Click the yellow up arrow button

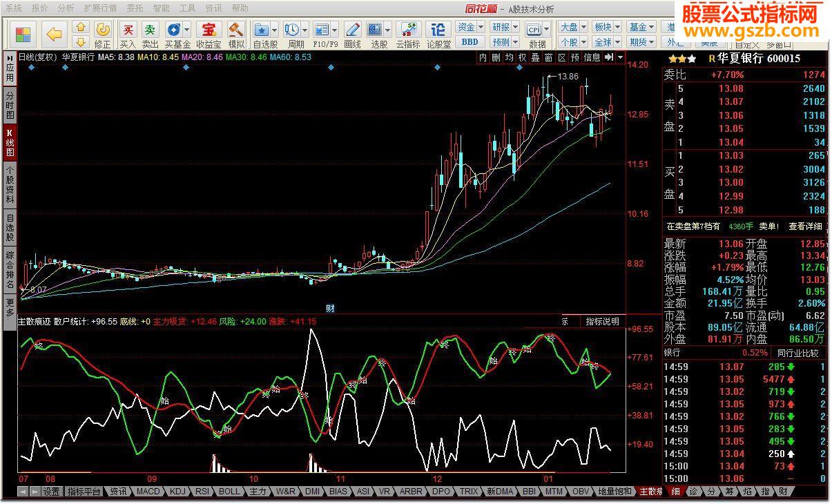tap(81, 28)
